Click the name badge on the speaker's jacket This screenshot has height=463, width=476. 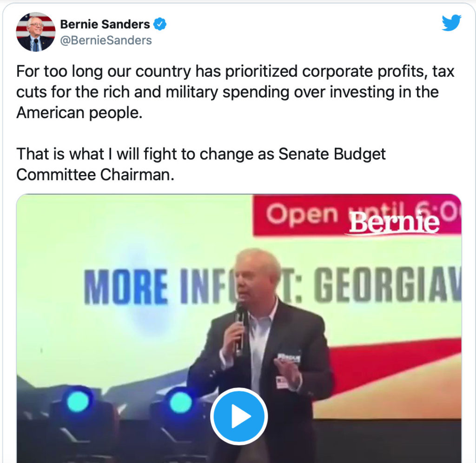tap(289, 358)
